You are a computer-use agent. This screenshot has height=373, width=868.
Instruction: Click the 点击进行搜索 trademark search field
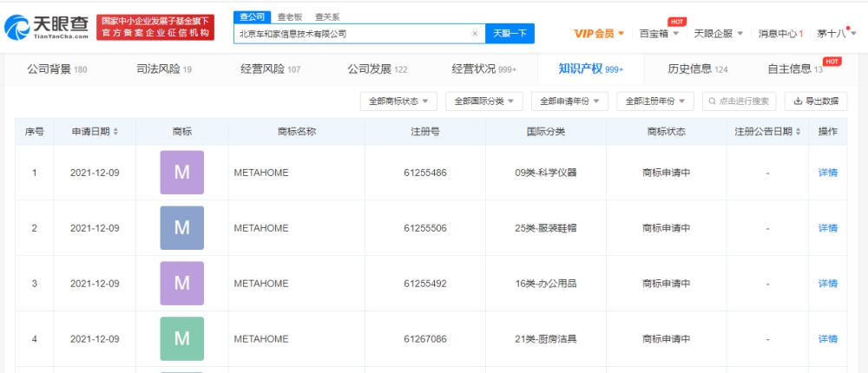[739, 101]
